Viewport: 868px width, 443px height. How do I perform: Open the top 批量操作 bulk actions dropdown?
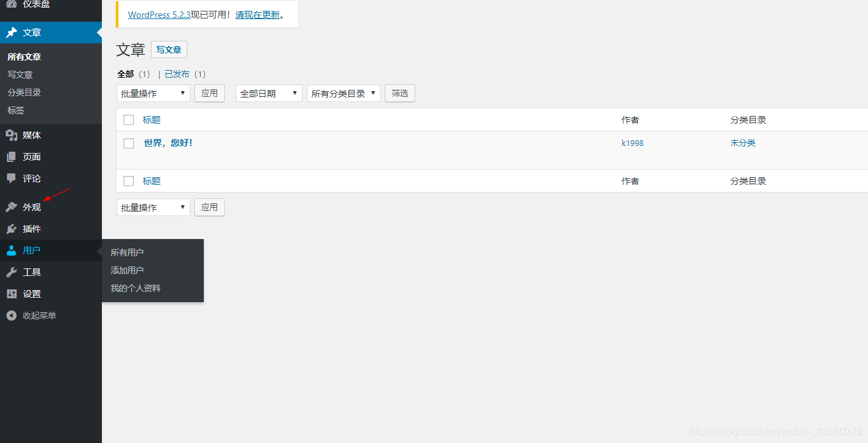[x=153, y=93]
